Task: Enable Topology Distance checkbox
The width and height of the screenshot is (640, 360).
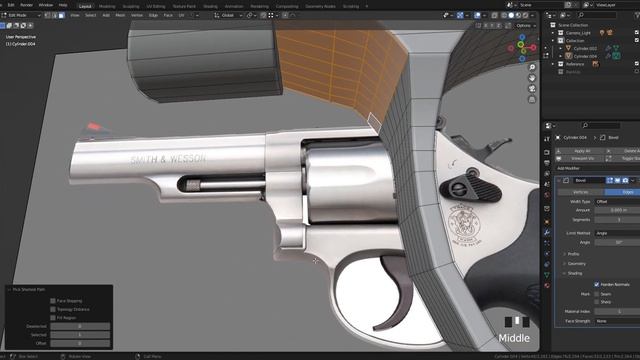Action: click(x=53, y=309)
